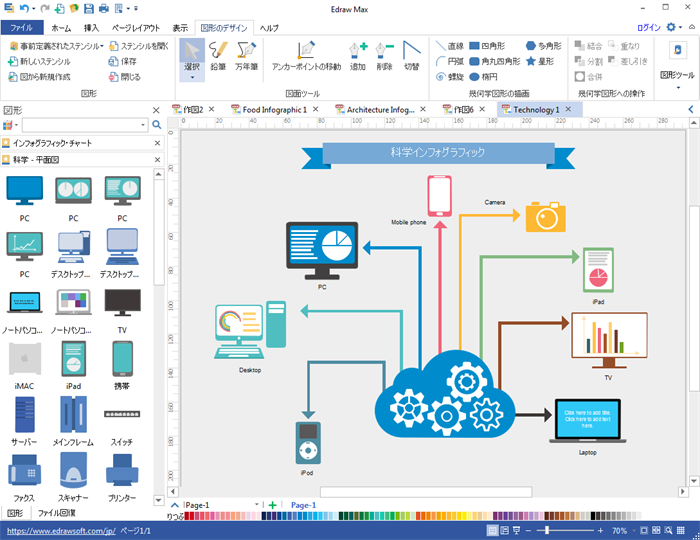Click the shape search magnifier icon
The image size is (700, 540).
point(156,125)
